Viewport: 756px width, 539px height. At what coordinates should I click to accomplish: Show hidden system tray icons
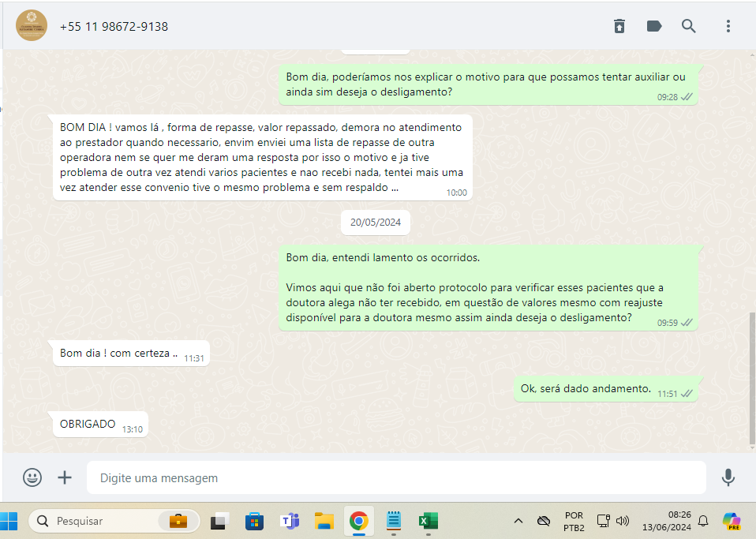click(x=518, y=521)
